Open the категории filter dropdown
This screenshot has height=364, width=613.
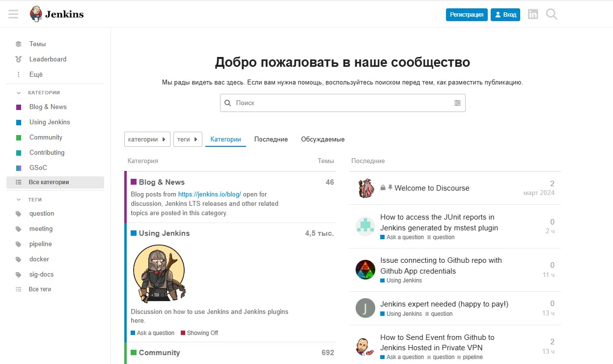click(x=147, y=140)
